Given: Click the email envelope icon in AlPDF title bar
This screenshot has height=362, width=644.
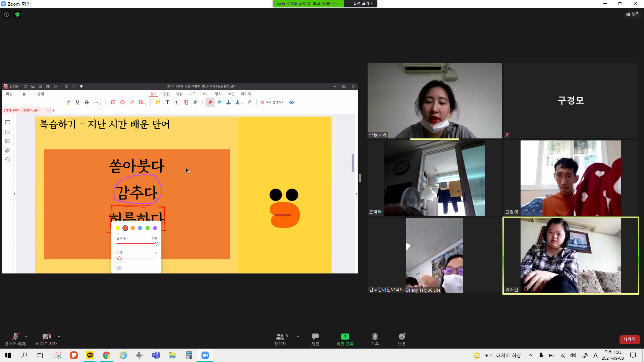Looking at the screenshot, I should coord(40,86).
